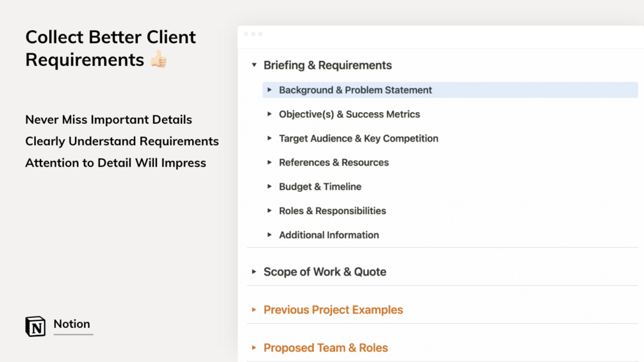644x362 pixels.
Task: Click Scope of Work & Quote heading
Action: point(325,272)
